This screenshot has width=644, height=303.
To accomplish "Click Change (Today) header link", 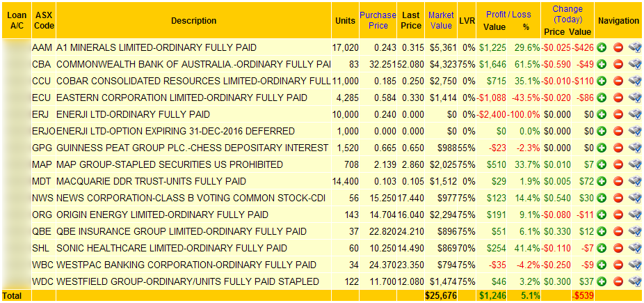I will click(x=567, y=14).
